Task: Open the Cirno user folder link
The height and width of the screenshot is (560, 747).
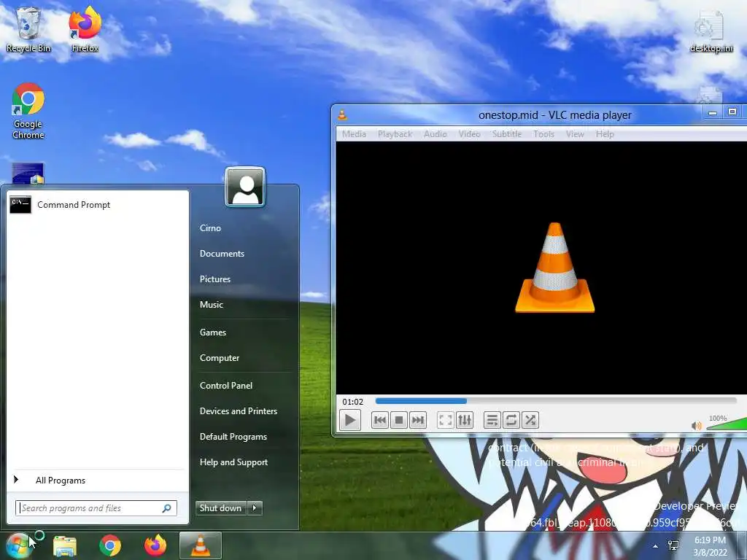Action: [x=210, y=228]
